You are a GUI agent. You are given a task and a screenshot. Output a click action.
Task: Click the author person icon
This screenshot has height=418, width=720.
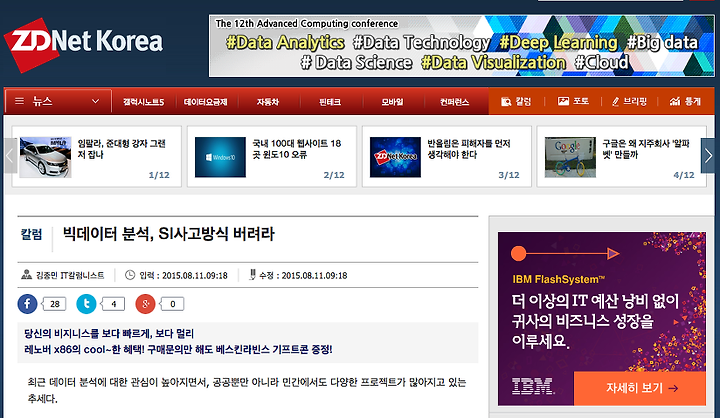tap(27, 275)
